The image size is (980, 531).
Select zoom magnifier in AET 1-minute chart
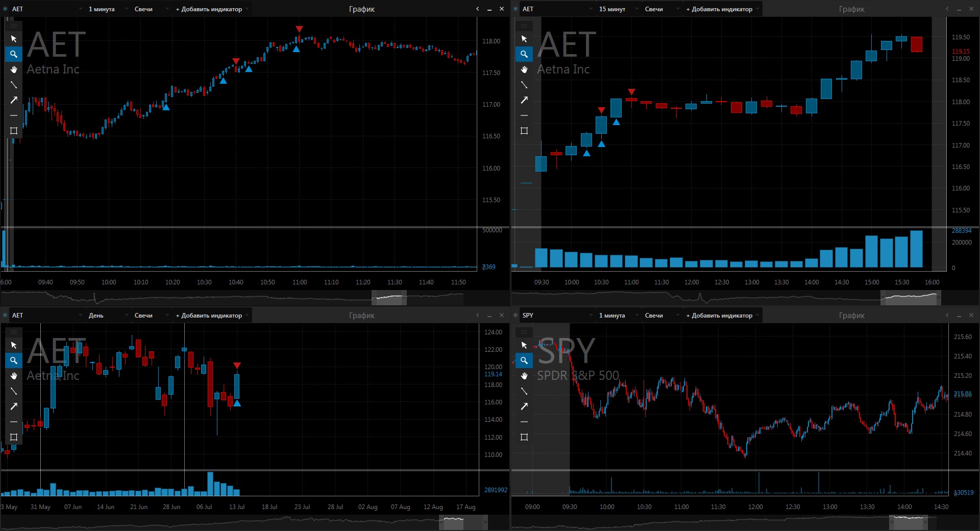[x=14, y=54]
